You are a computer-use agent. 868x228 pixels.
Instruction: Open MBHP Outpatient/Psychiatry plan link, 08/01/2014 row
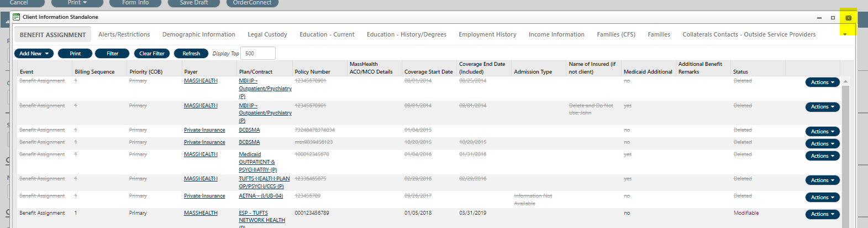coord(265,89)
